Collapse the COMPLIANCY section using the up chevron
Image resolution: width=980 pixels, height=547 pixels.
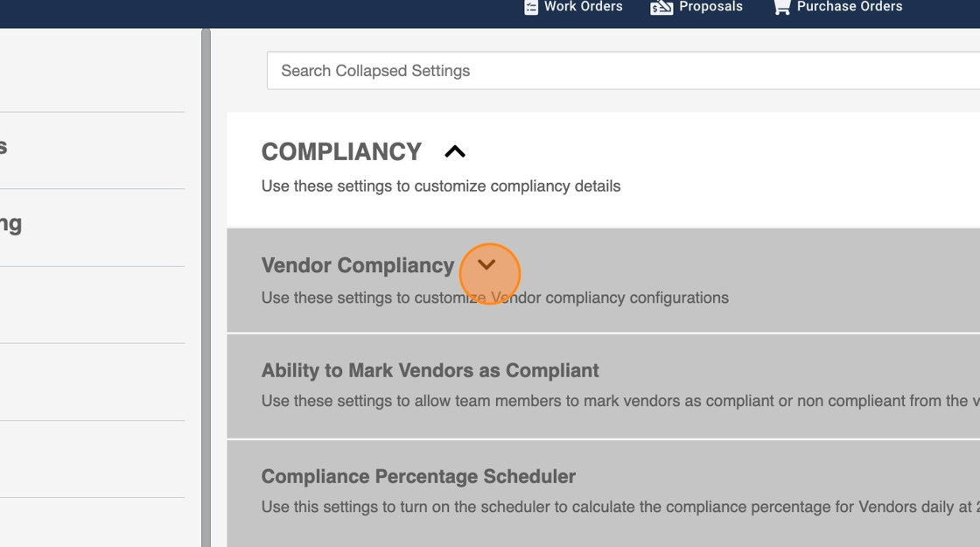pyautogui.click(x=455, y=151)
